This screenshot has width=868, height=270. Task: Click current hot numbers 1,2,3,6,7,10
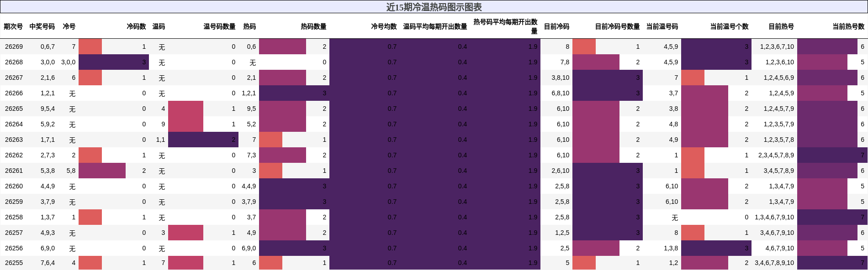click(x=777, y=47)
